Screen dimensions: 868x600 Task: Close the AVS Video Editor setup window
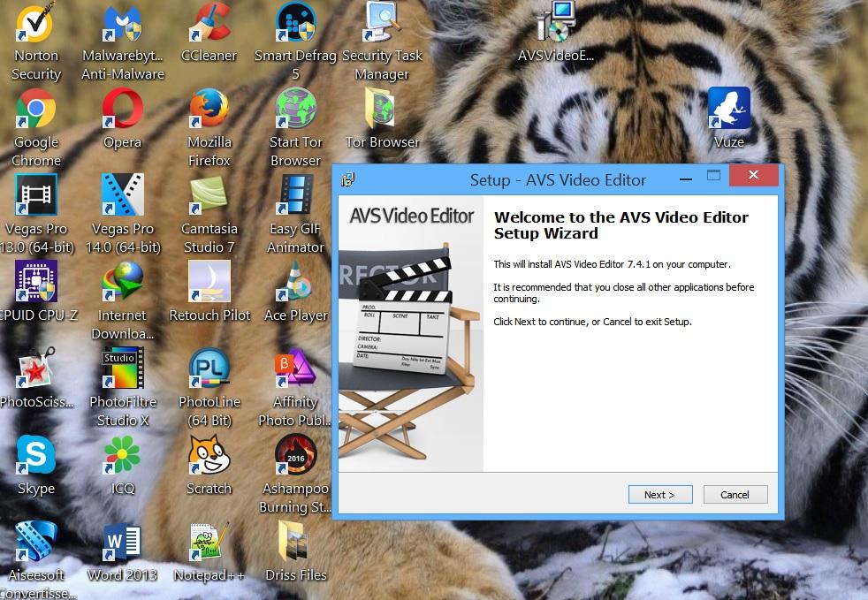pyautogui.click(x=753, y=175)
